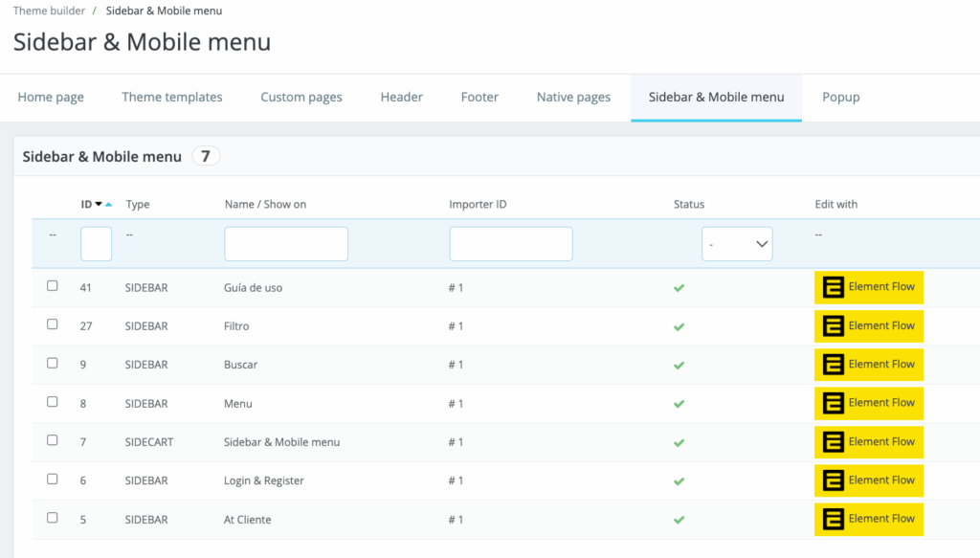Open Element Flow editor for SIDECART row
This screenshot has height=558, width=980.
click(869, 442)
